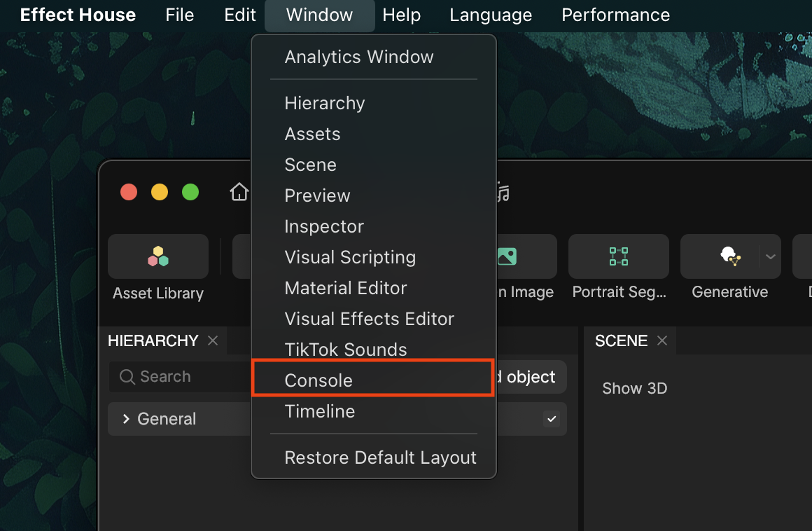
Task: Open the Performance menu
Action: [x=616, y=15]
